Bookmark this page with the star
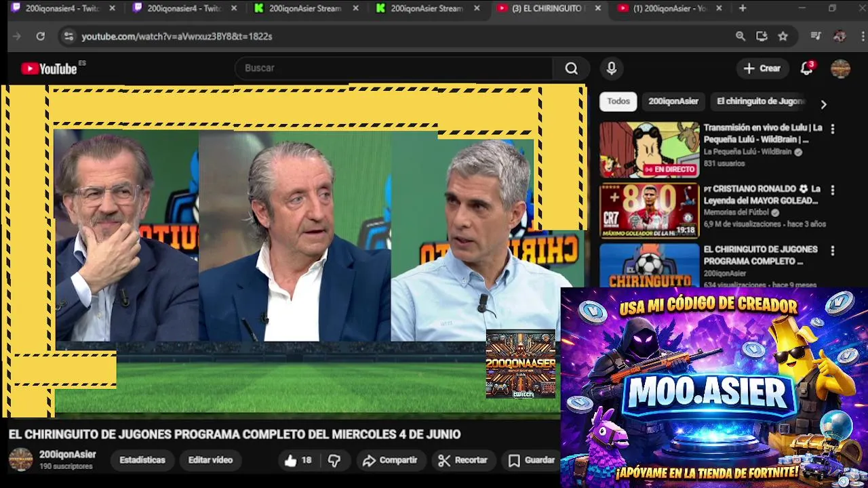The image size is (868, 488). click(783, 37)
